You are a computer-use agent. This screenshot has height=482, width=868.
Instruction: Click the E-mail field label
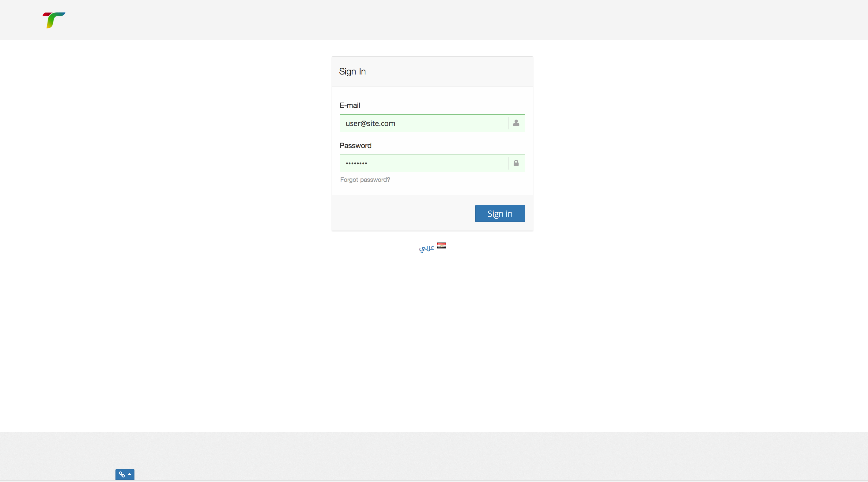coord(350,105)
